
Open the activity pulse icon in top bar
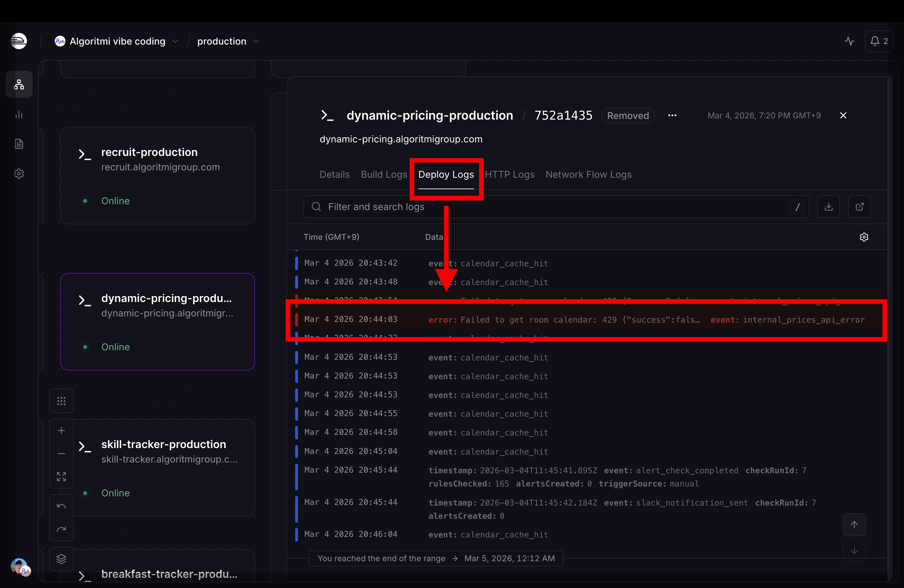pyautogui.click(x=849, y=41)
